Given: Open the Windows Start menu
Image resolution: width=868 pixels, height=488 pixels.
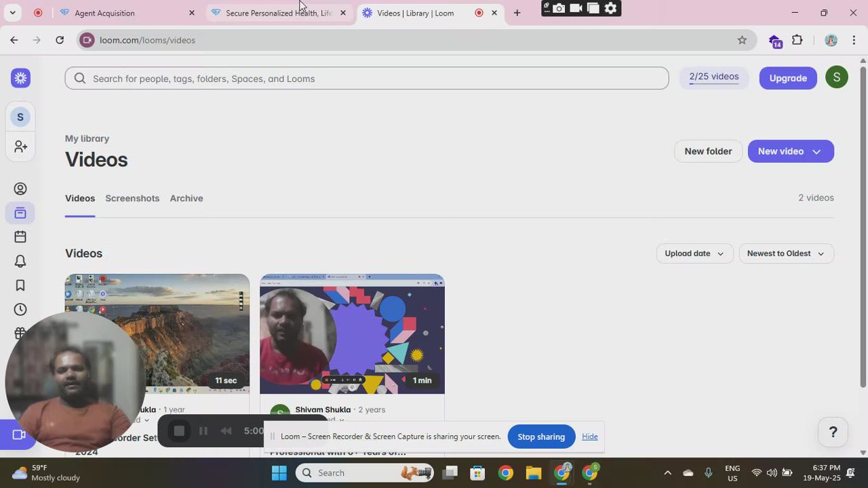Looking at the screenshot, I should [279, 472].
